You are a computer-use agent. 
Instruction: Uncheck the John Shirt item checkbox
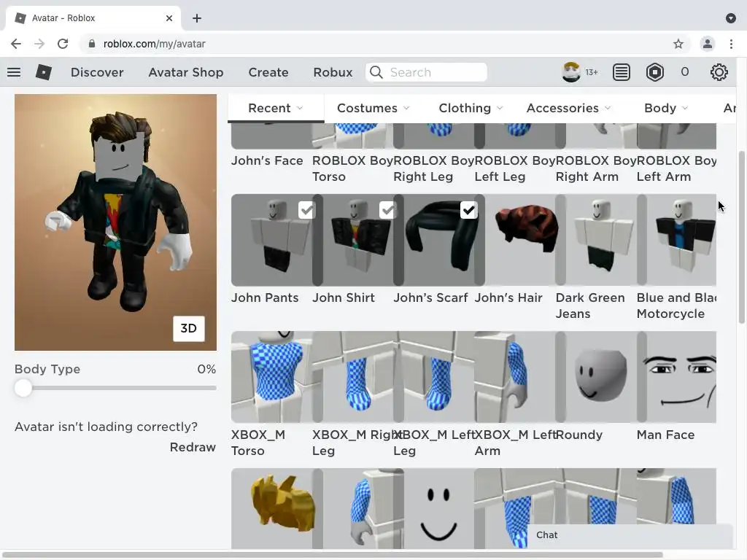[388, 210]
